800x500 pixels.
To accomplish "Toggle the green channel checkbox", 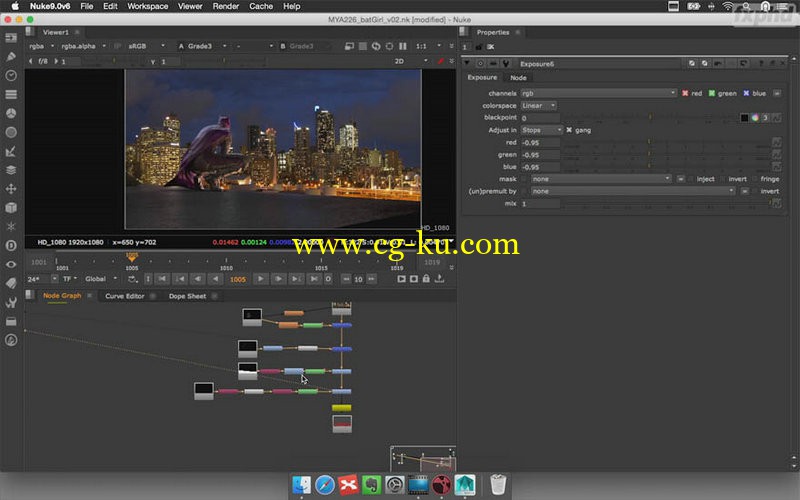I will point(712,93).
